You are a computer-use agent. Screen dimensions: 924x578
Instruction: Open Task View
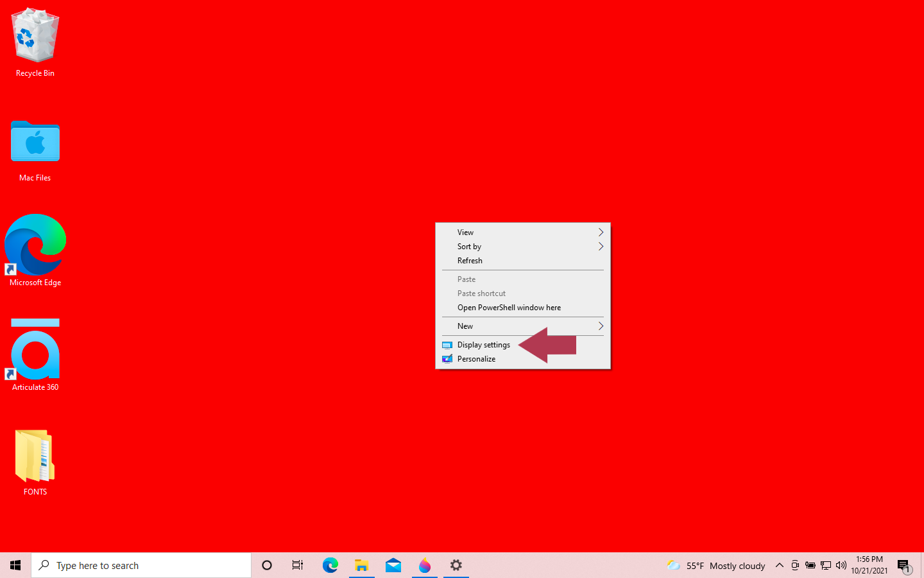pos(297,565)
